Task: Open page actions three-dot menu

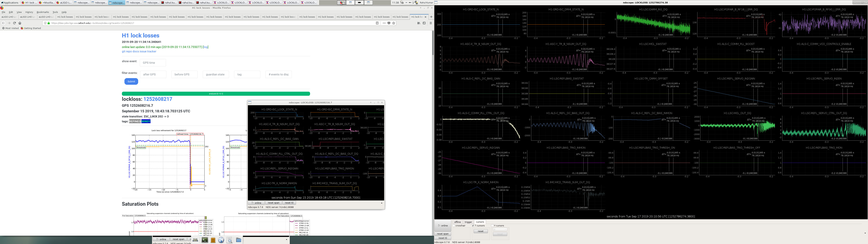Action: [x=384, y=23]
